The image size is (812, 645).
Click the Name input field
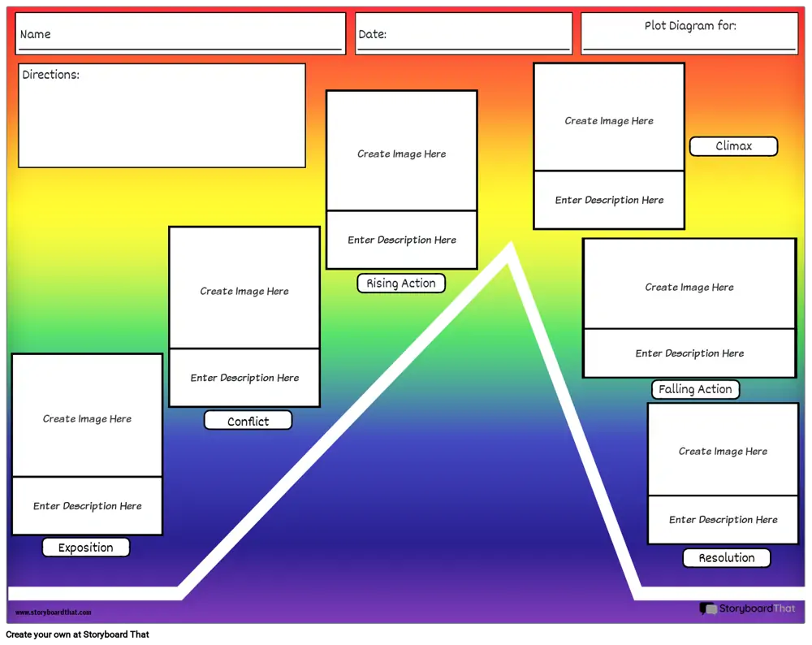click(x=180, y=34)
